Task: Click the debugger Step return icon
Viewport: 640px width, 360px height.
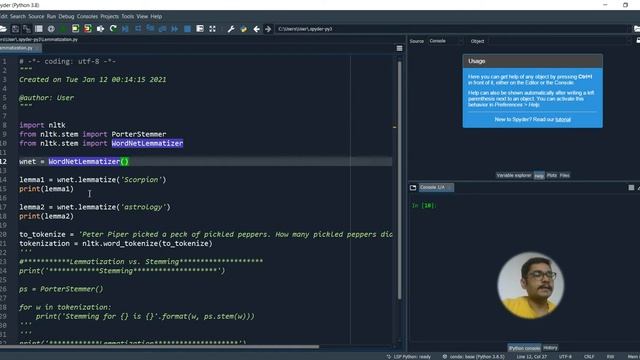Action: [x=162, y=29]
